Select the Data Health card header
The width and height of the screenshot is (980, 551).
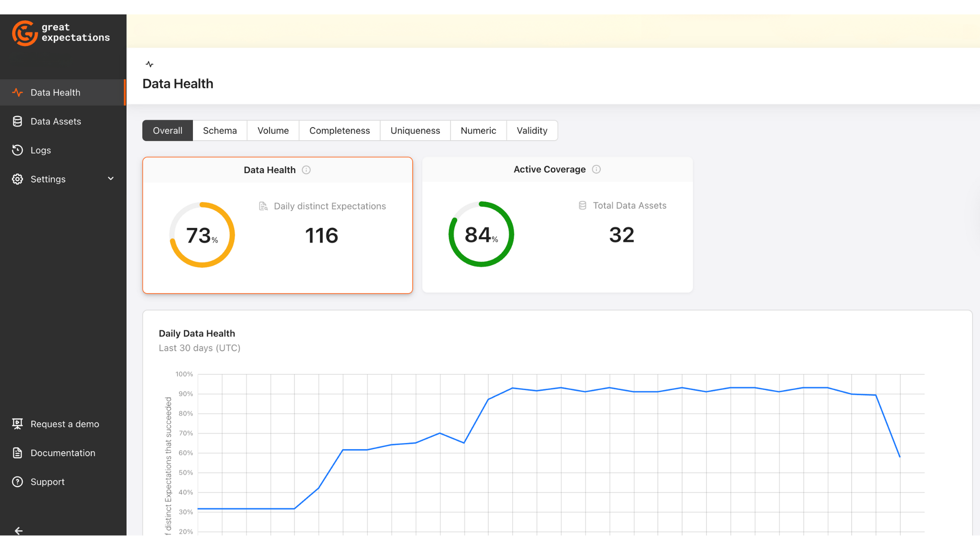[277, 170]
